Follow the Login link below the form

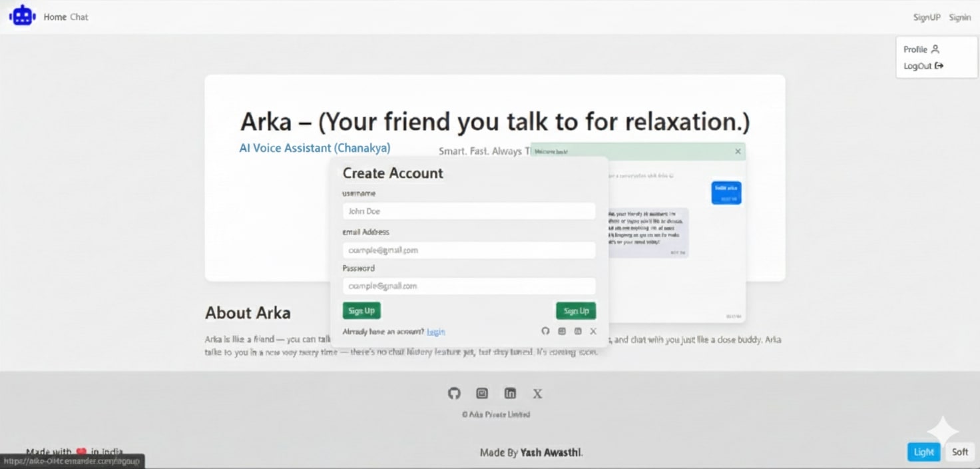[435, 332]
